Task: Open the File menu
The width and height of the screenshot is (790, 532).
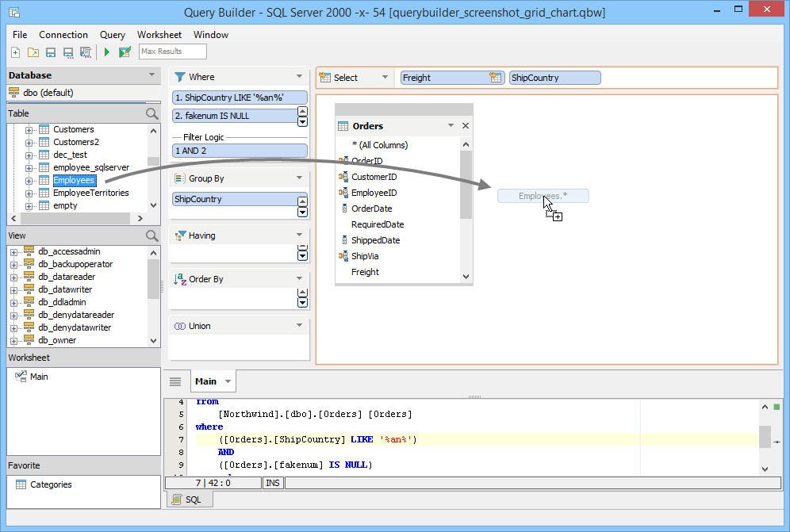Action: coord(20,35)
